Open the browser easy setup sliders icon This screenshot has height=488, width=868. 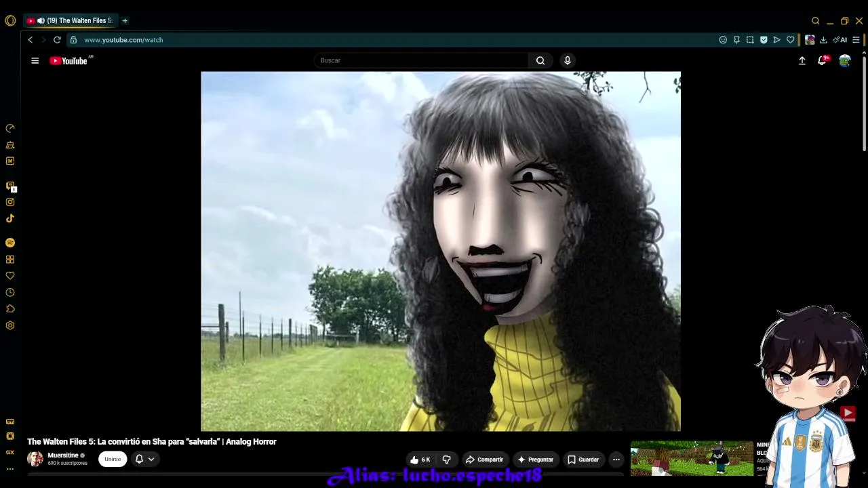pos(856,40)
